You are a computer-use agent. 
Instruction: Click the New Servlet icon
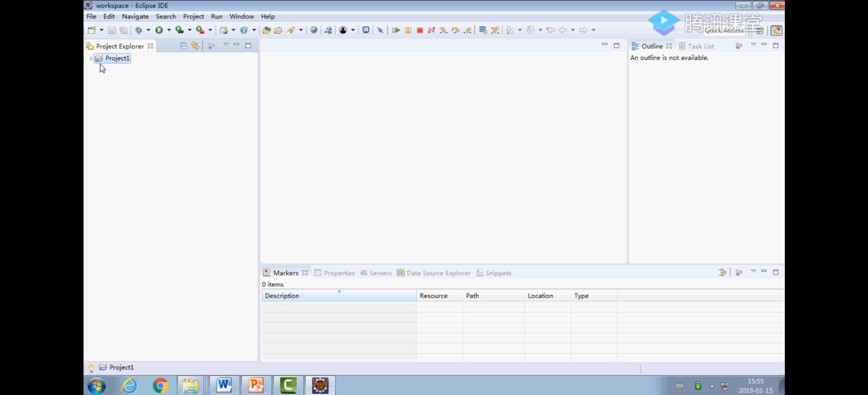[x=244, y=30]
